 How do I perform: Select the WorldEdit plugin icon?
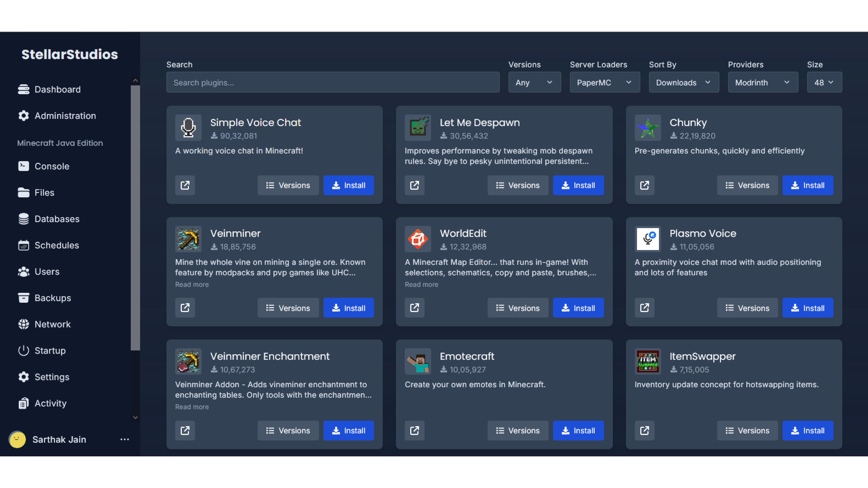(x=418, y=239)
